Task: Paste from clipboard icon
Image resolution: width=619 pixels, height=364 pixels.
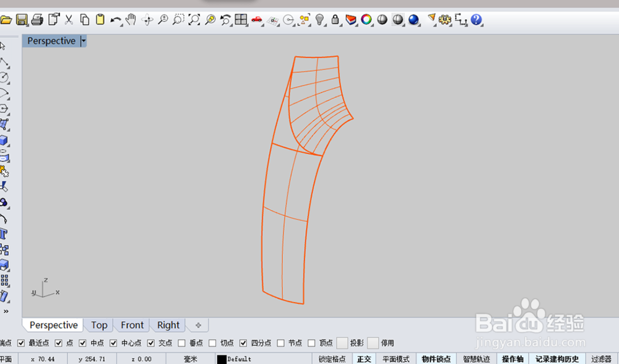Action: [x=100, y=19]
